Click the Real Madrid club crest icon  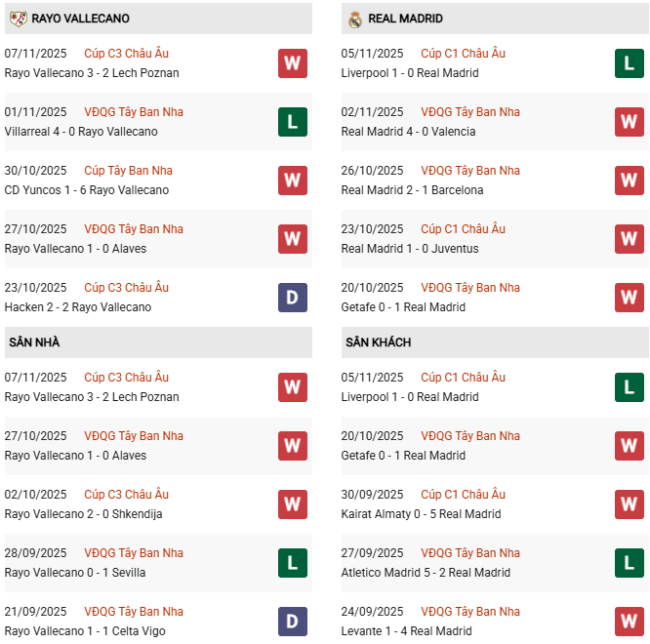coord(354,19)
